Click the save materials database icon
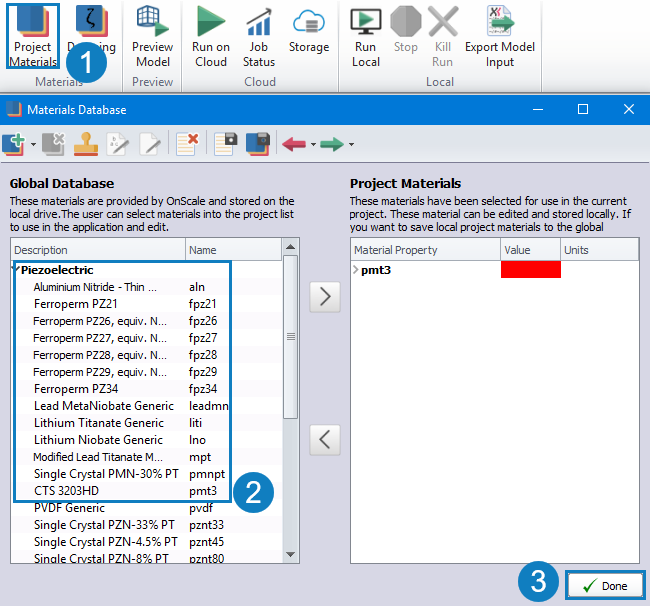650x606 pixels. 257,144
